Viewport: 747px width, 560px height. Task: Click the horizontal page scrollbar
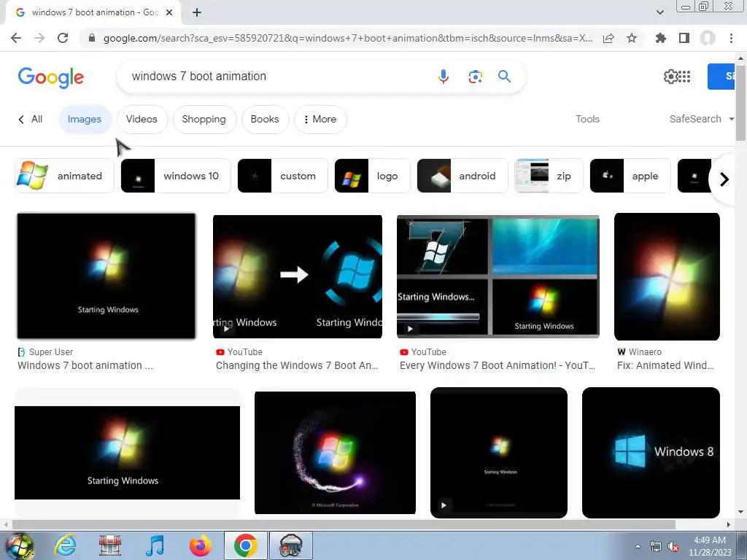343,524
